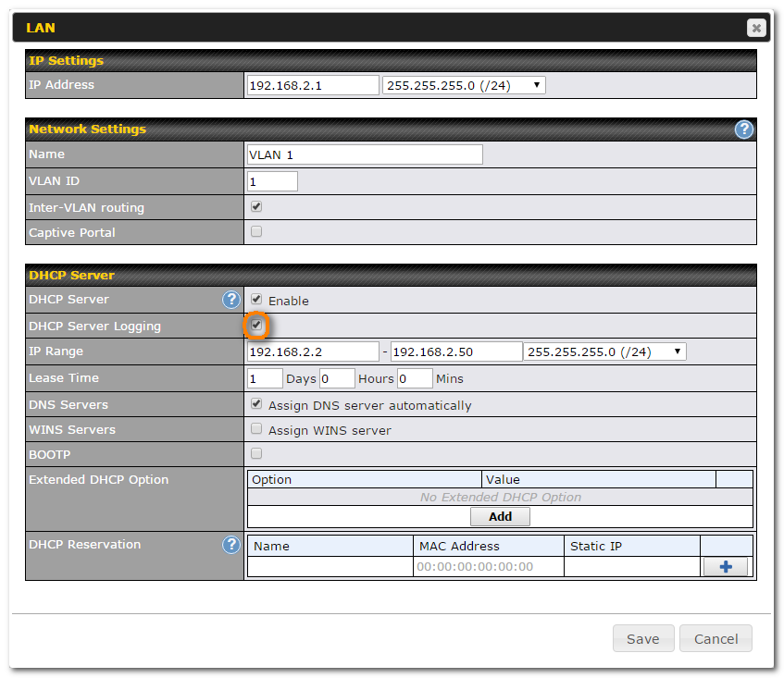Image resolution: width=784 pixels, height=678 pixels.
Task: Add DHCP reservation with plus button
Action: pyautogui.click(x=725, y=567)
